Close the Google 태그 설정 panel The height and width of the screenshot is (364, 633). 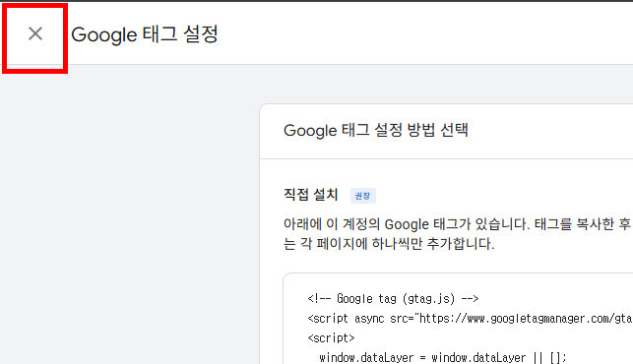tap(35, 33)
